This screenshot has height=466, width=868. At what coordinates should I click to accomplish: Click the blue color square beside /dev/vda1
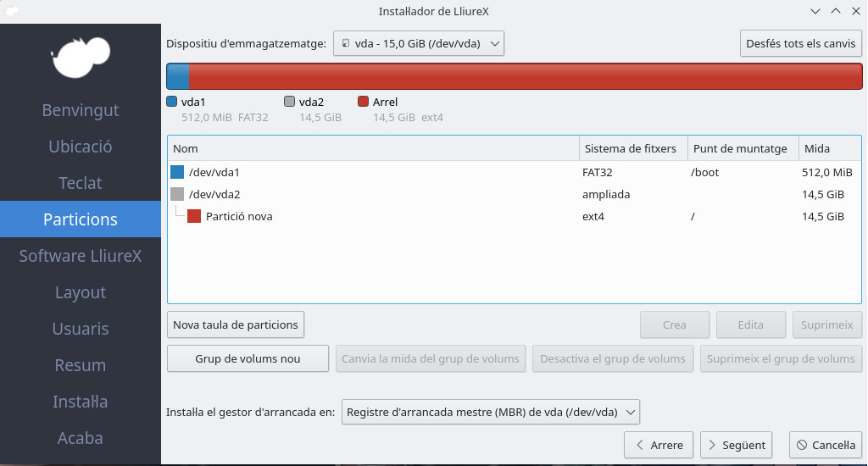(x=177, y=172)
